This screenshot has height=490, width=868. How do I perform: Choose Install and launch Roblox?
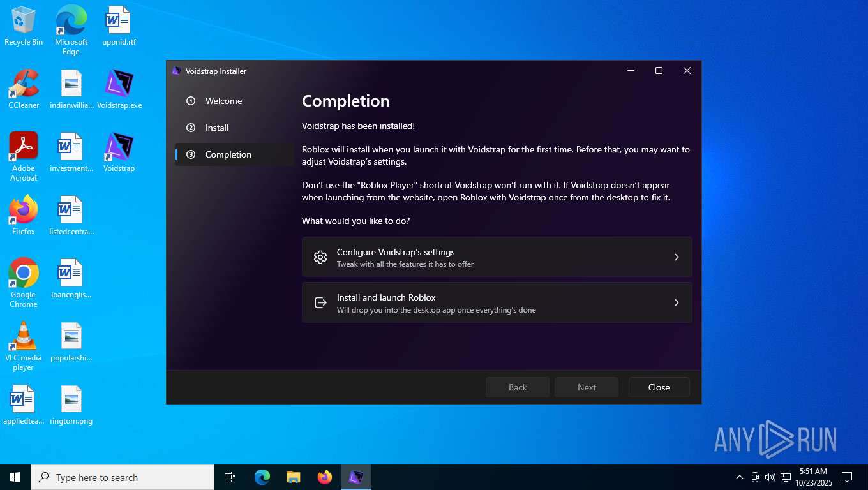pyautogui.click(x=497, y=302)
